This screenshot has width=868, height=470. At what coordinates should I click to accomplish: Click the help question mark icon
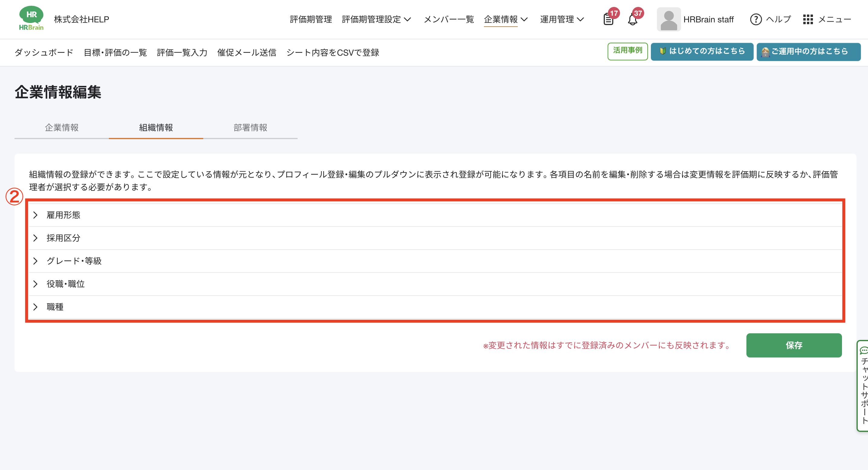pos(756,20)
